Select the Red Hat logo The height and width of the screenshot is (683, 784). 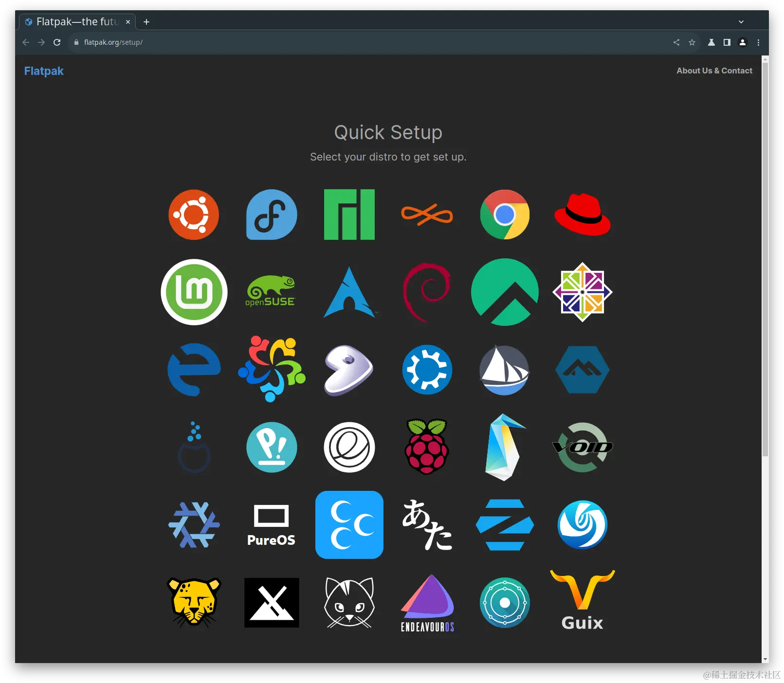[583, 215]
